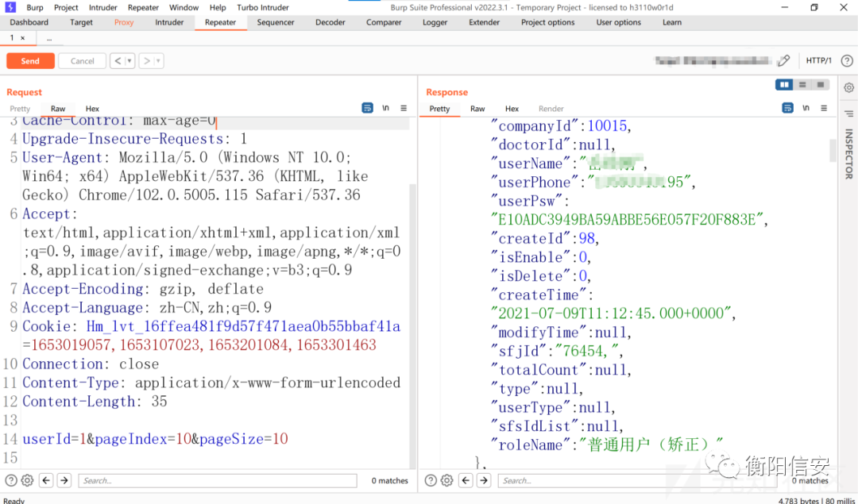The height and width of the screenshot is (504, 858).
Task: Open the Project options tab
Action: pyautogui.click(x=547, y=22)
